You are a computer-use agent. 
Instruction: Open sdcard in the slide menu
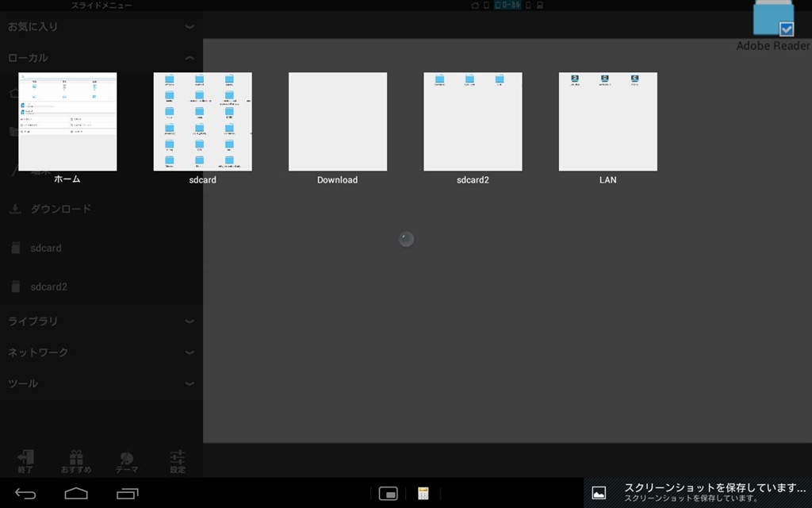(x=101, y=248)
